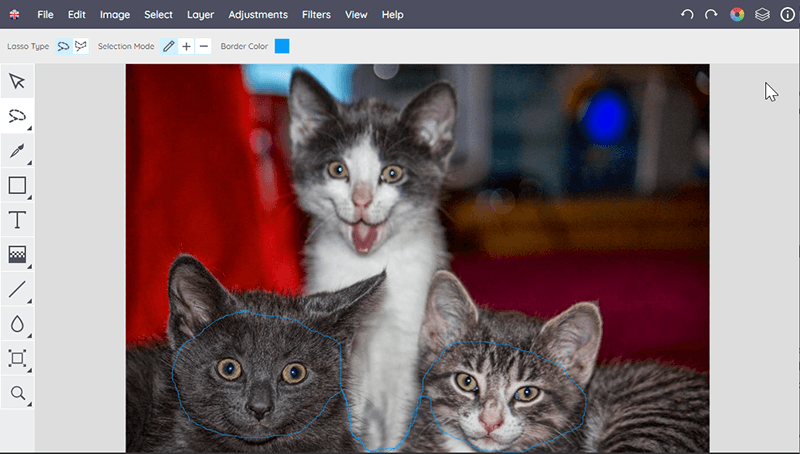
Task: Select the Brush tool in the sidebar
Action: [17, 151]
